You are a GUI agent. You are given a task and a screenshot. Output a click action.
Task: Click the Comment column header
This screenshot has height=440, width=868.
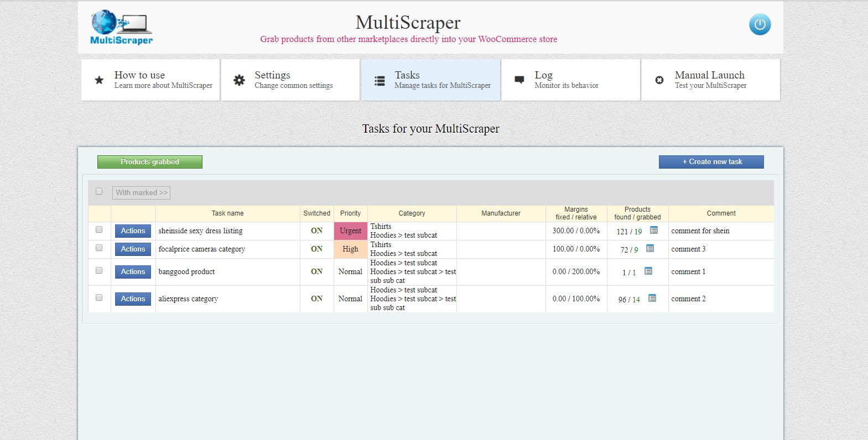721,213
